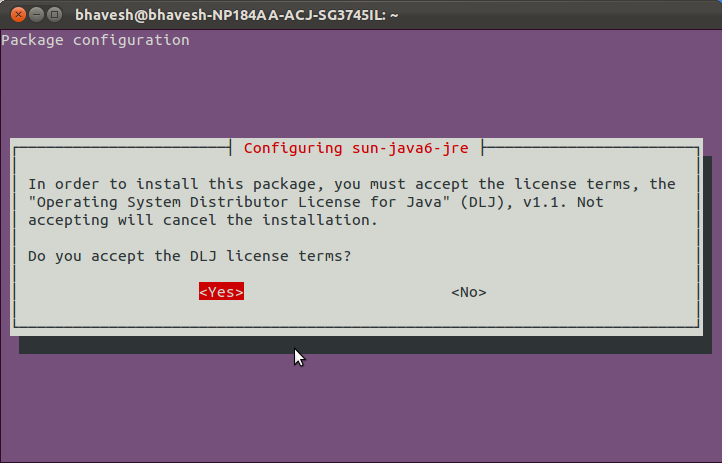The height and width of the screenshot is (463, 722).
Task: Click the 'accepting will cancel the installation.' line
Action: [x=203, y=220]
